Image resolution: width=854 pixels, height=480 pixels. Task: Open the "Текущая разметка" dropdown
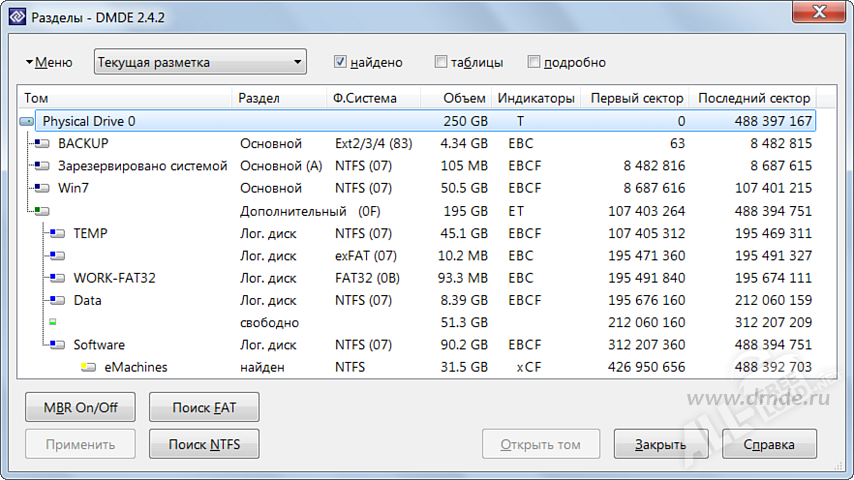(200, 62)
